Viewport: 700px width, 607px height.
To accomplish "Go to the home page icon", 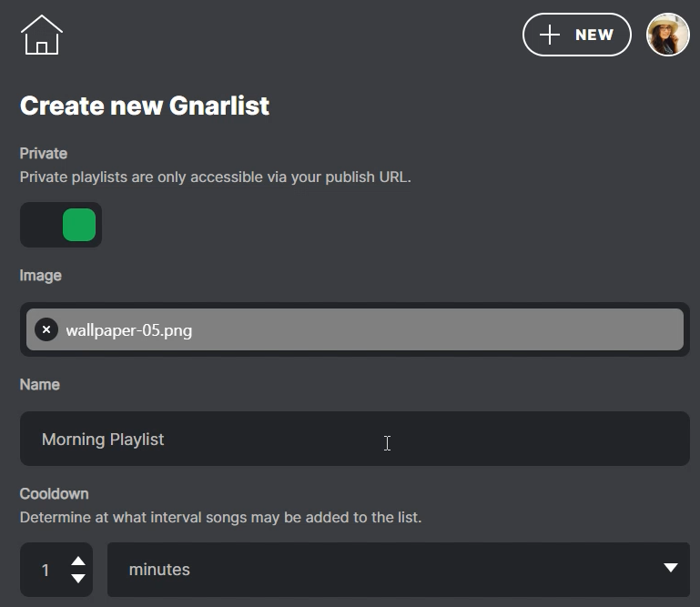I will tap(41, 35).
